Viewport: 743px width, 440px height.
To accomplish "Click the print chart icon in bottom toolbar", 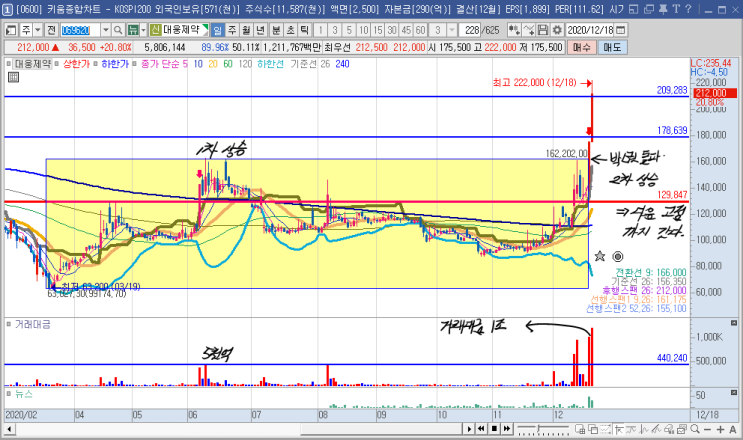I will pos(669,429).
